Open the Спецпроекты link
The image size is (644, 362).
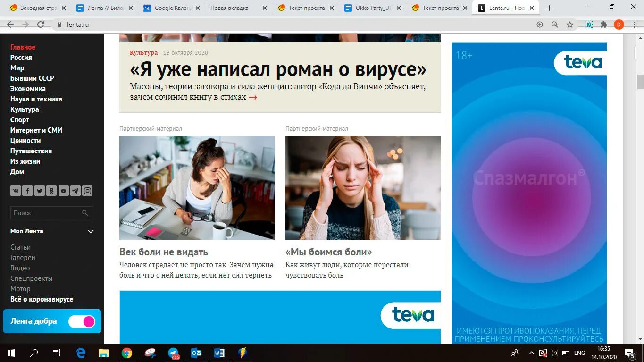(32, 278)
